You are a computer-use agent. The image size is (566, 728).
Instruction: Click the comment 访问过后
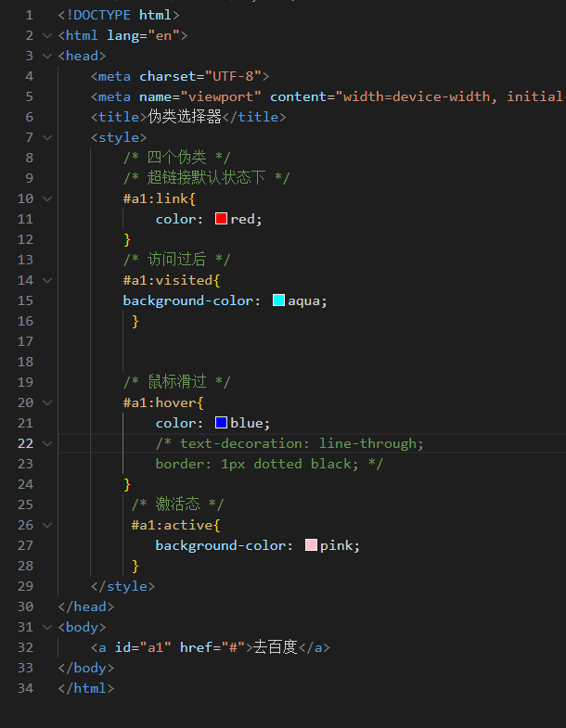pyautogui.click(x=176, y=260)
